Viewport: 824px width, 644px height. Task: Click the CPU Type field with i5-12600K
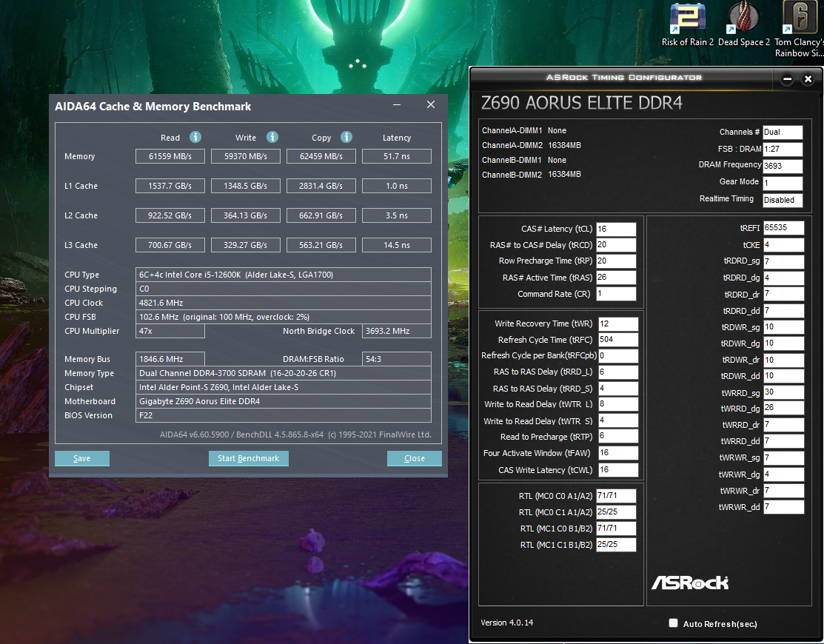(284, 275)
